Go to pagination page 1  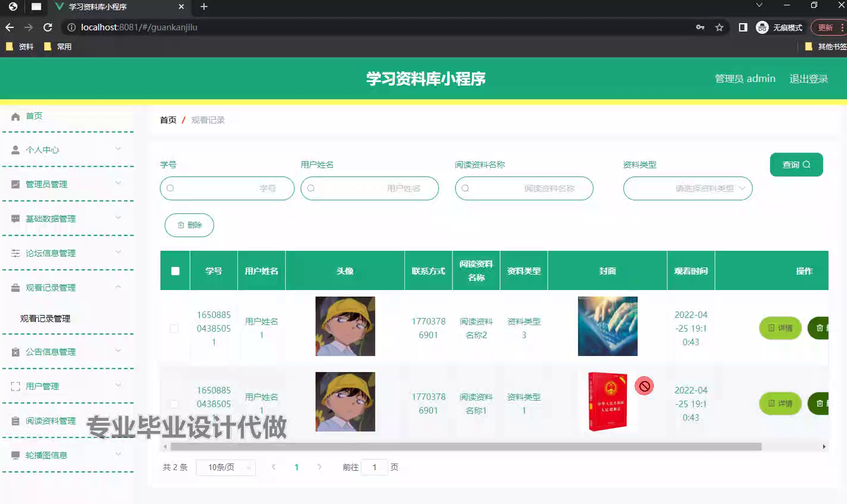coord(296,467)
